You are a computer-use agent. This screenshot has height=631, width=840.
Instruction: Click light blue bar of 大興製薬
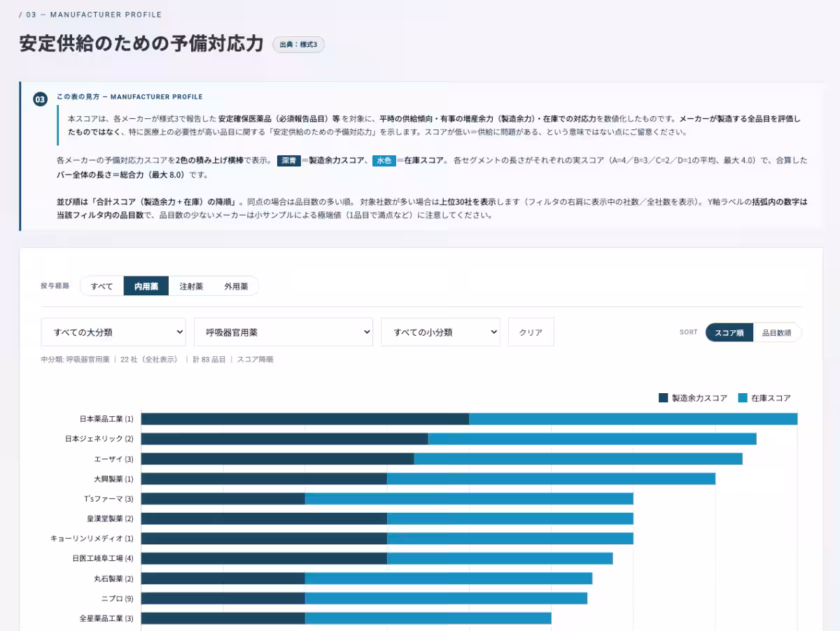coord(551,479)
